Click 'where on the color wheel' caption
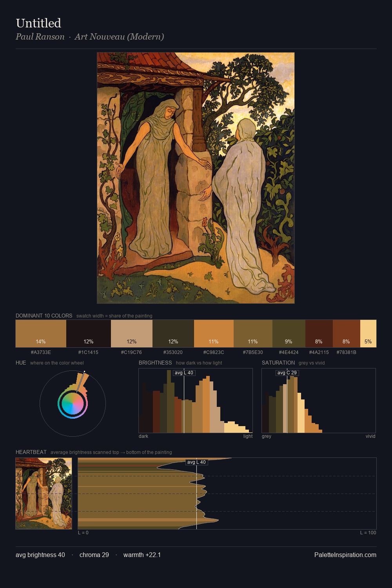The height and width of the screenshot is (588, 392). (57, 363)
